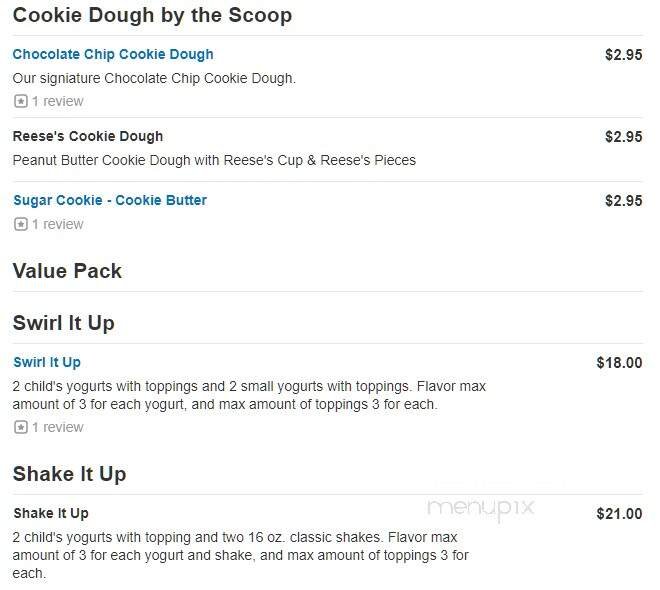View the 1 review text for Chocolate Chip Cookie Dough
660x590 pixels.
(x=57, y=101)
